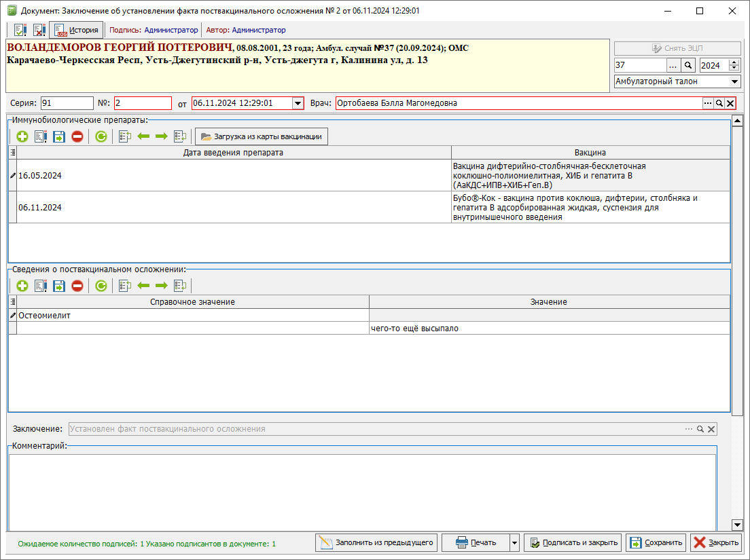Go to last record in vaccines toolbar
This screenshot has width=750, height=560.
point(180,136)
